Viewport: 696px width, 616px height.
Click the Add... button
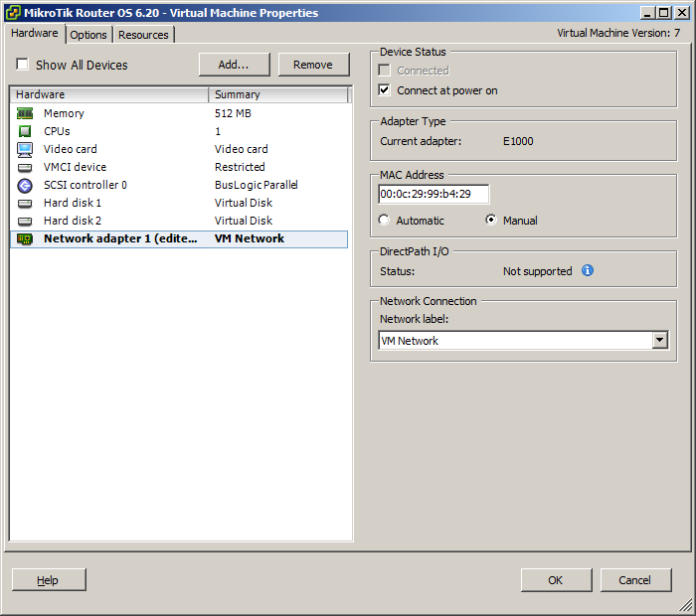[x=234, y=65]
